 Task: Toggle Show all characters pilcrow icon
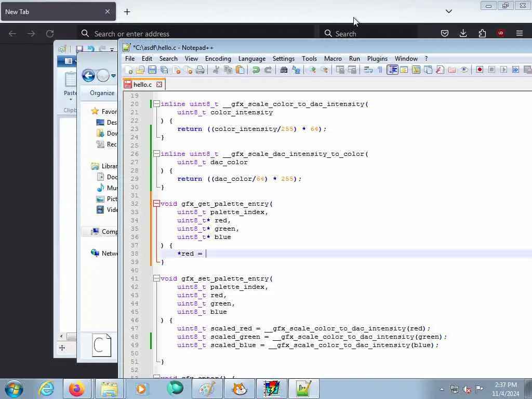coord(380,70)
